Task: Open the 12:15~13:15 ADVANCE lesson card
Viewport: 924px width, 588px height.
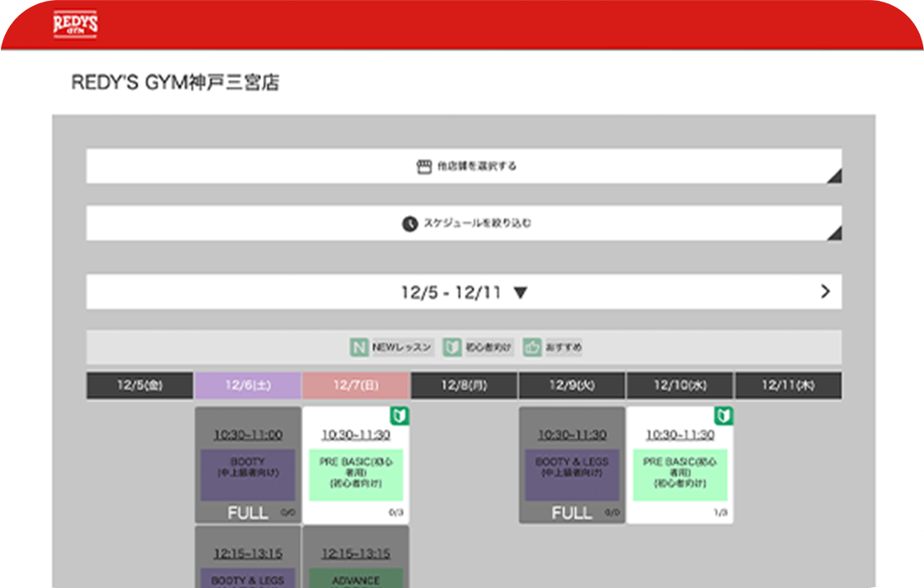Action: point(356,554)
